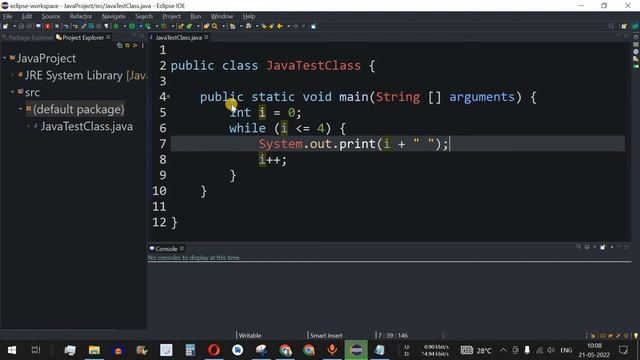Open the Coverage dropdown arrow
Image resolution: width=640 pixels, height=360 pixels.
156,26
